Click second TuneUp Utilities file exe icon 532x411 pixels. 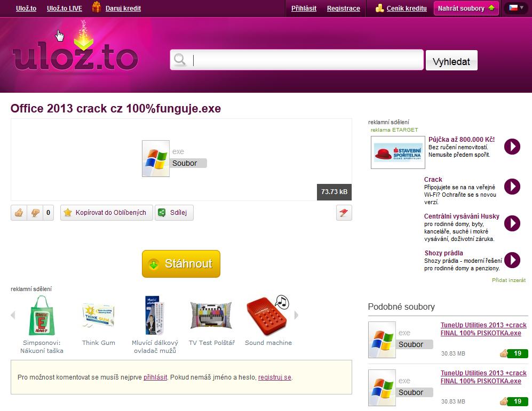(x=382, y=388)
